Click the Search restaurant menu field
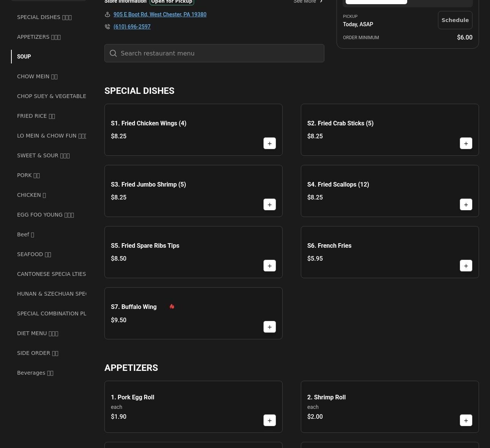The width and height of the screenshot is (490, 448). click(x=214, y=53)
